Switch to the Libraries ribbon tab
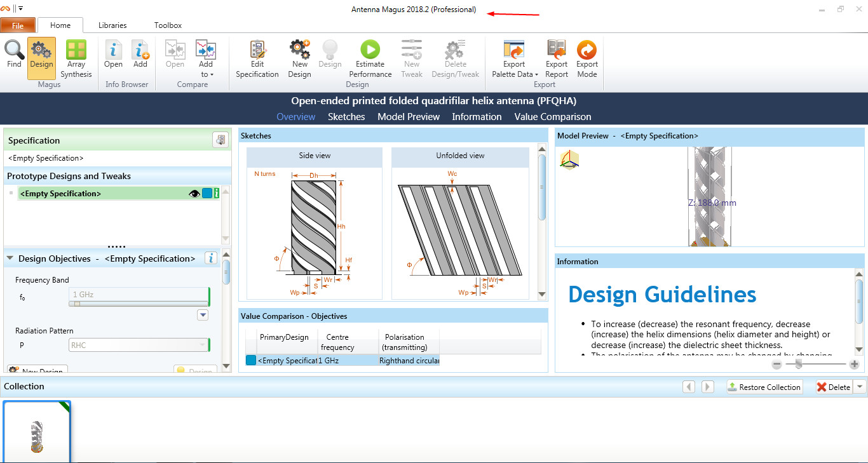The width and height of the screenshot is (868, 463). (x=112, y=25)
